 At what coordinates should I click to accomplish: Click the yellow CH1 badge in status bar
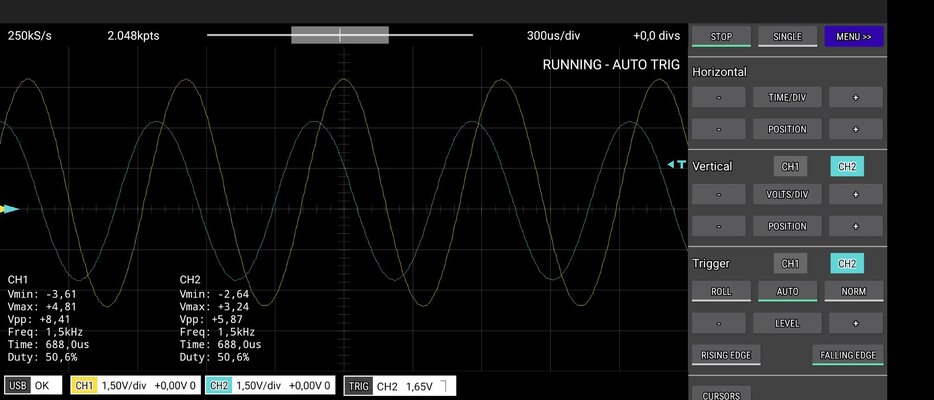pyautogui.click(x=84, y=386)
